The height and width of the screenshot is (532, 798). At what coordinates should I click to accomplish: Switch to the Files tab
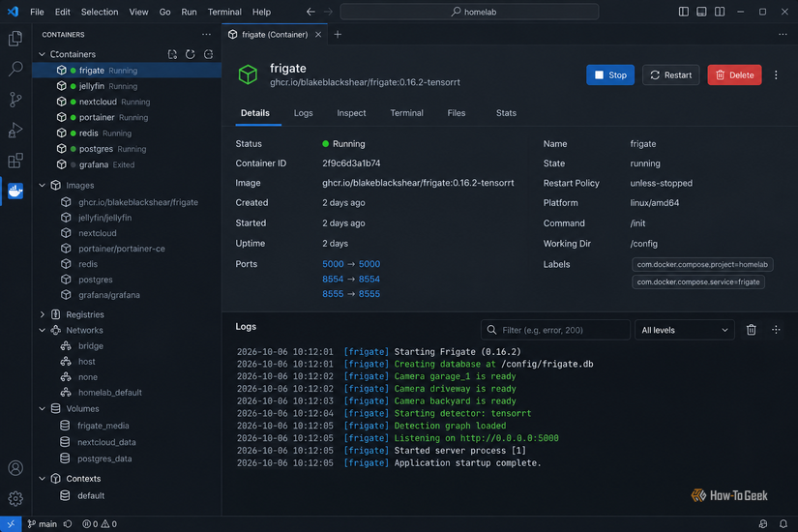click(456, 113)
